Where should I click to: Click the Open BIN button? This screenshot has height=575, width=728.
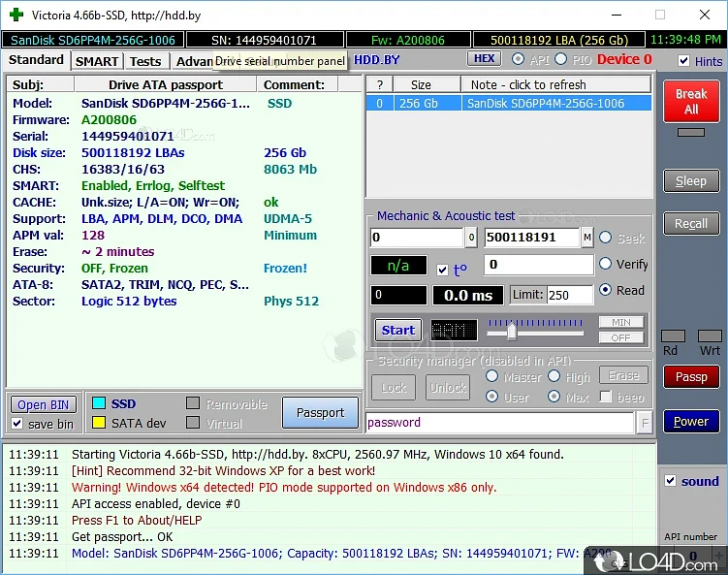pyautogui.click(x=43, y=405)
